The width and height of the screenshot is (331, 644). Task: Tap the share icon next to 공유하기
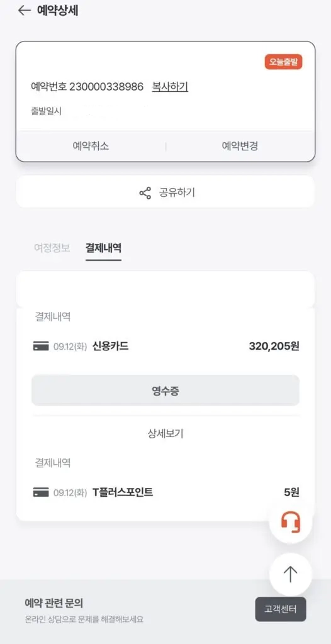coord(145,192)
